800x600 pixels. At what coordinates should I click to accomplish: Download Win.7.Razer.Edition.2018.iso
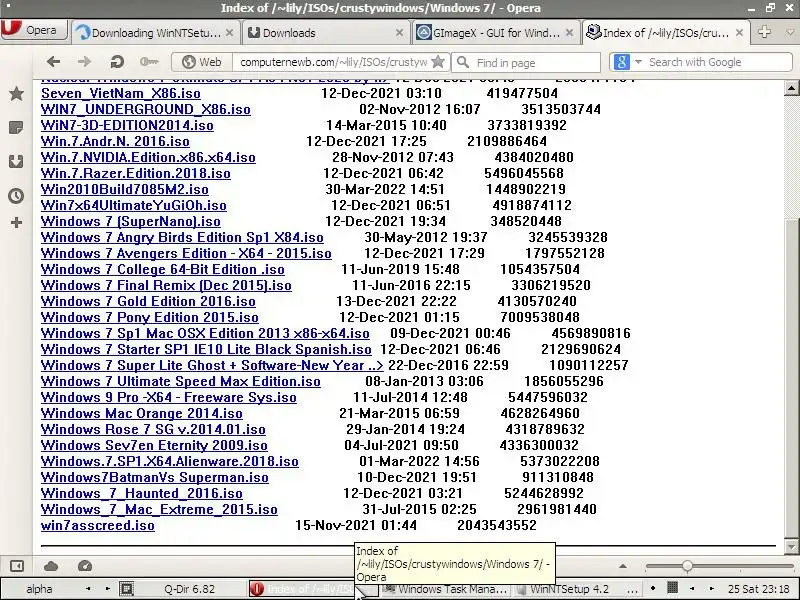pyautogui.click(x=135, y=173)
